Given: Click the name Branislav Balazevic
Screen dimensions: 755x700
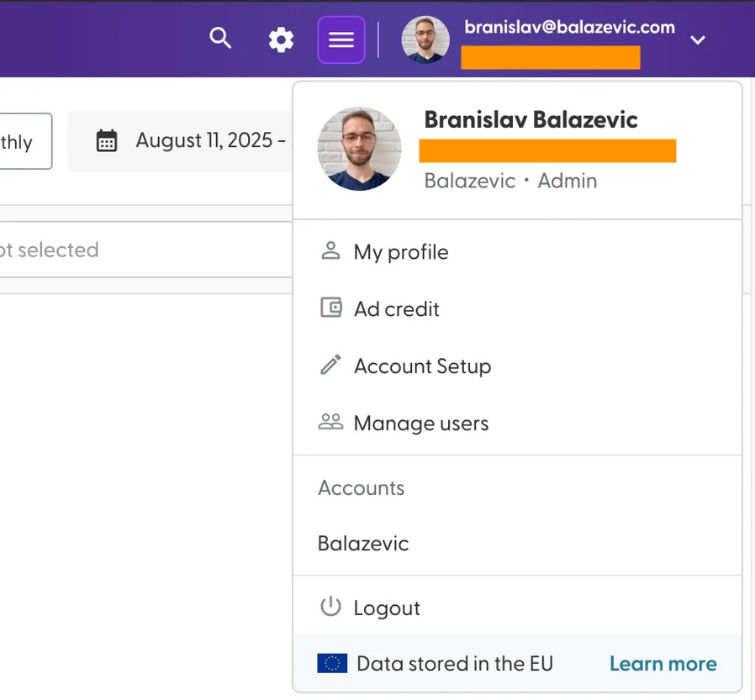Looking at the screenshot, I should coord(531,120).
